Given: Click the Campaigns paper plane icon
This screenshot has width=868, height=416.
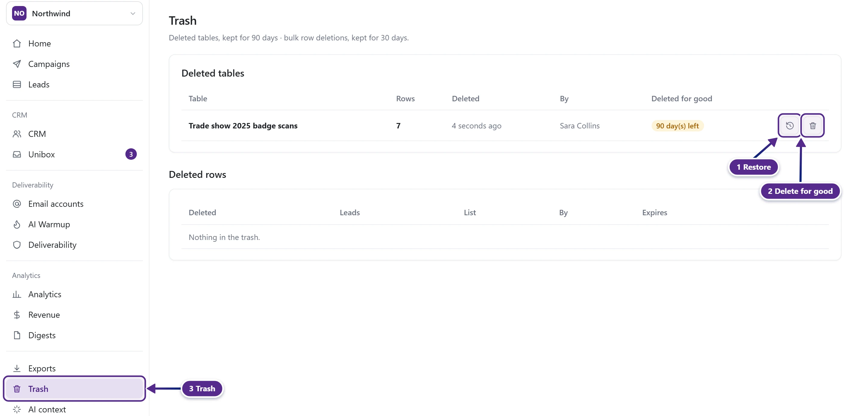Looking at the screenshot, I should pyautogui.click(x=17, y=64).
